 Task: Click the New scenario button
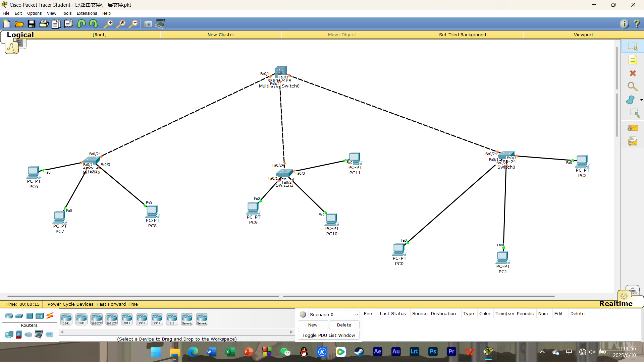click(x=313, y=325)
